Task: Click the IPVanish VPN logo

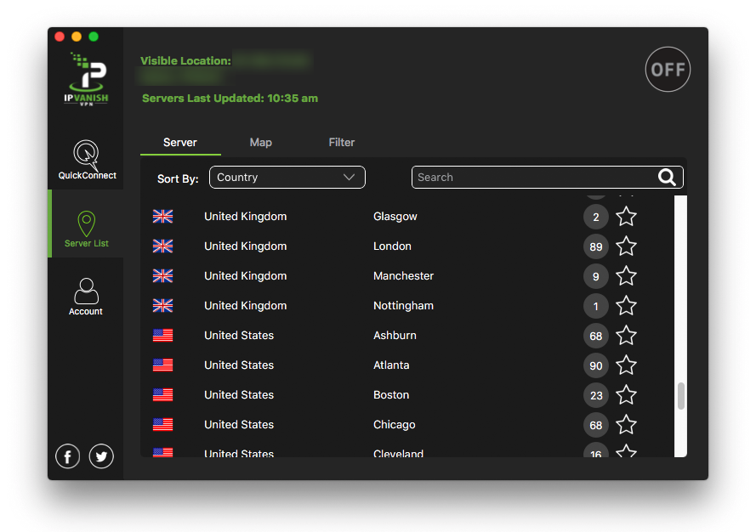Action: 86,79
